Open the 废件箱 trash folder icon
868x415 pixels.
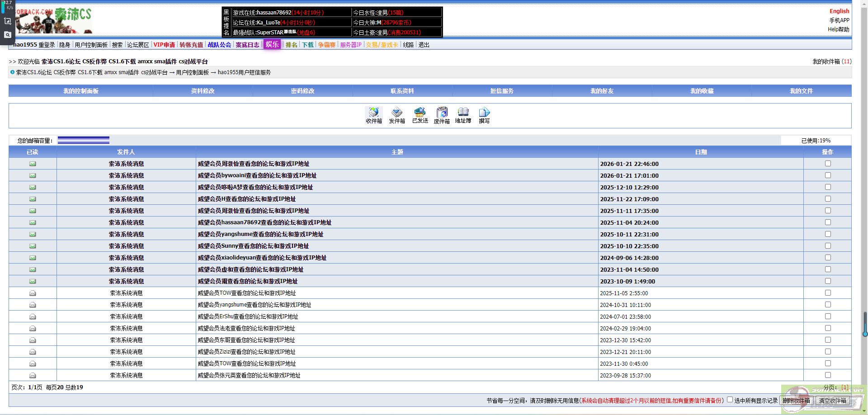click(x=442, y=115)
